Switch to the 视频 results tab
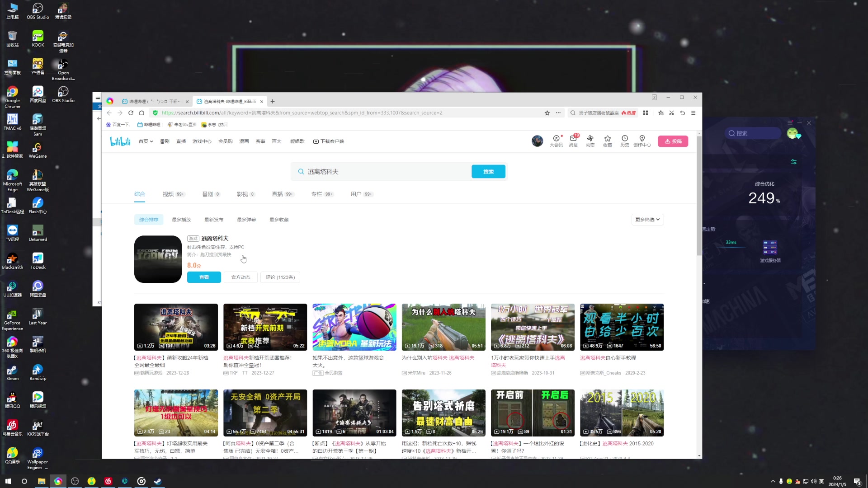The width and height of the screenshot is (868, 488). (x=174, y=194)
